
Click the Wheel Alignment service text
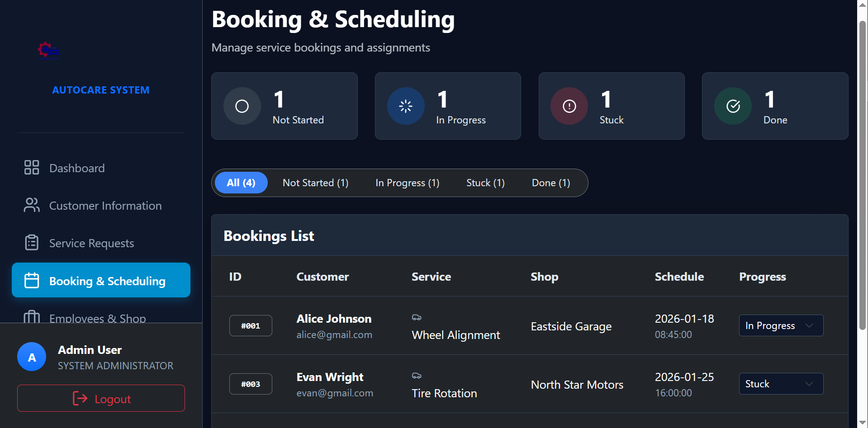456,335
